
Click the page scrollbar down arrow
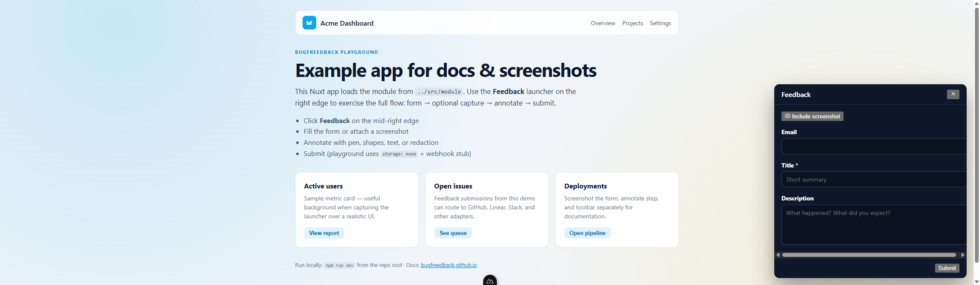pyautogui.click(x=976, y=282)
